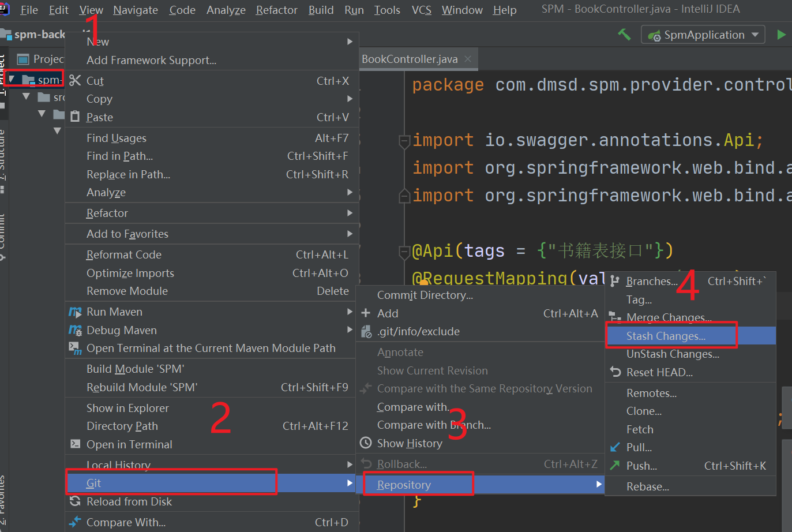The height and width of the screenshot is (532, 792).
Task: Open the File menu
Action: tap(29, 10)
